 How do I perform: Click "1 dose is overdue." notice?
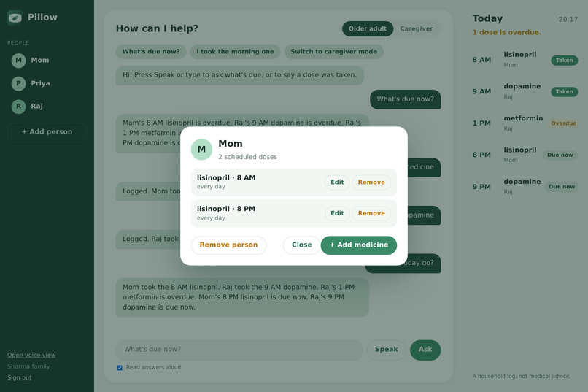[x=506, y=33]
